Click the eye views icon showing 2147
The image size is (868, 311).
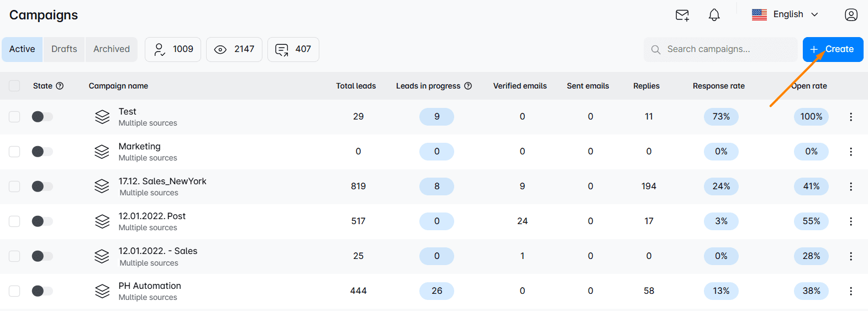(x=220, y=49)
